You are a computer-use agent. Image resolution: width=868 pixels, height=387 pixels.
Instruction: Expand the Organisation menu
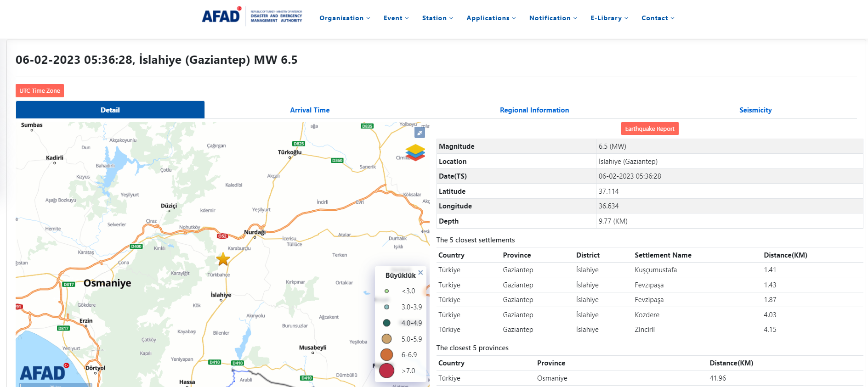pos(345,18)
